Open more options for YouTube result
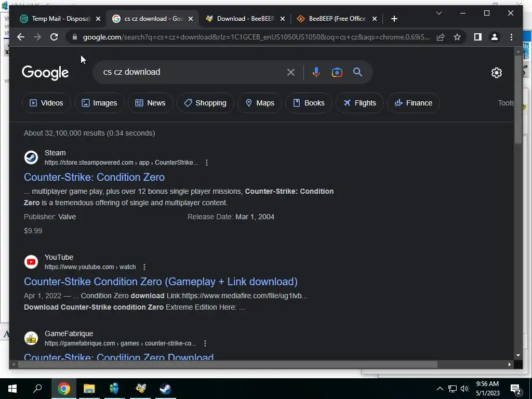This screenshot has width=532, height=399. pyautogui.click(x=144, y=267)
